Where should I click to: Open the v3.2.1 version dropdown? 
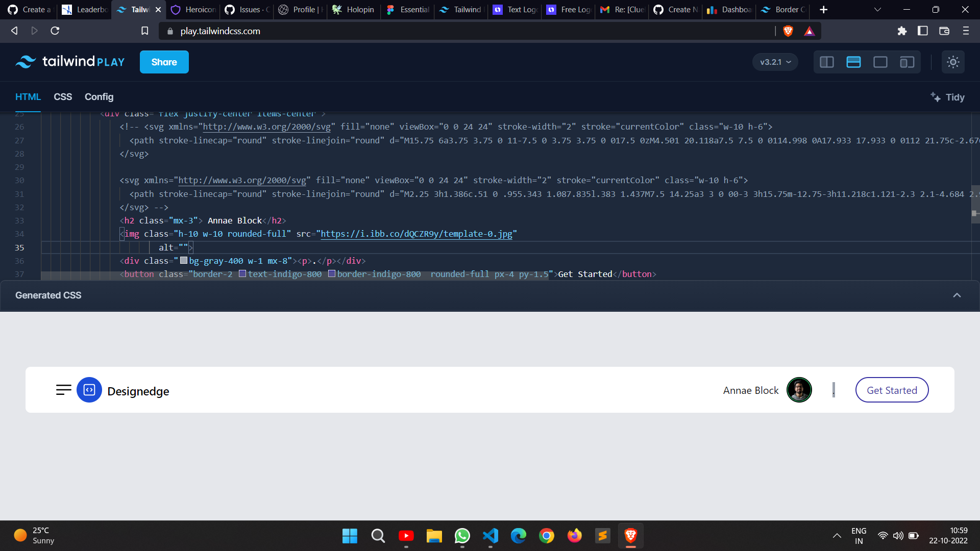point(775,62)
